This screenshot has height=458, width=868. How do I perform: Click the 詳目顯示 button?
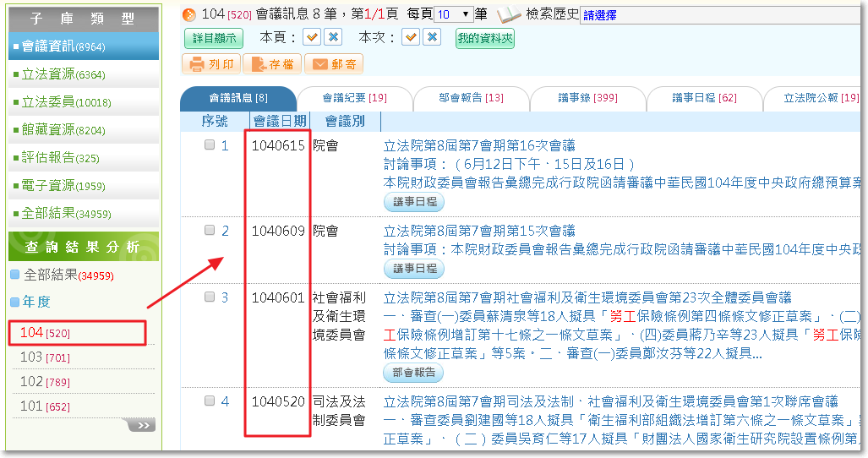(x=213, y=39)
